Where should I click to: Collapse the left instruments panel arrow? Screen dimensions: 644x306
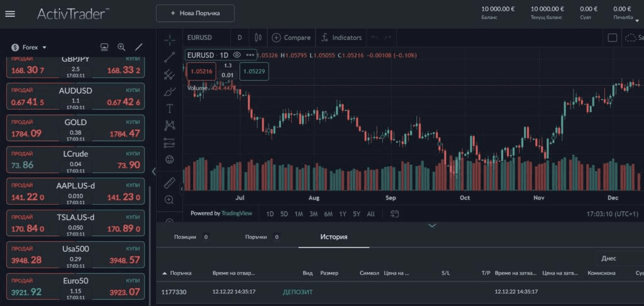click(154, 171)
